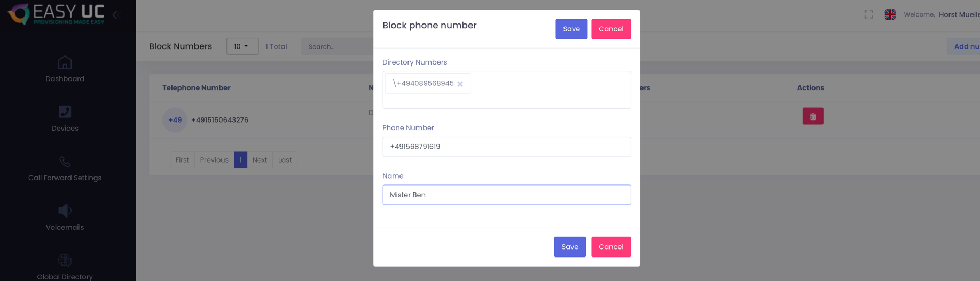Screen dimensions: 980x281
Task: Click Save at the bottom of dialog
Action: tap(569, 247)
